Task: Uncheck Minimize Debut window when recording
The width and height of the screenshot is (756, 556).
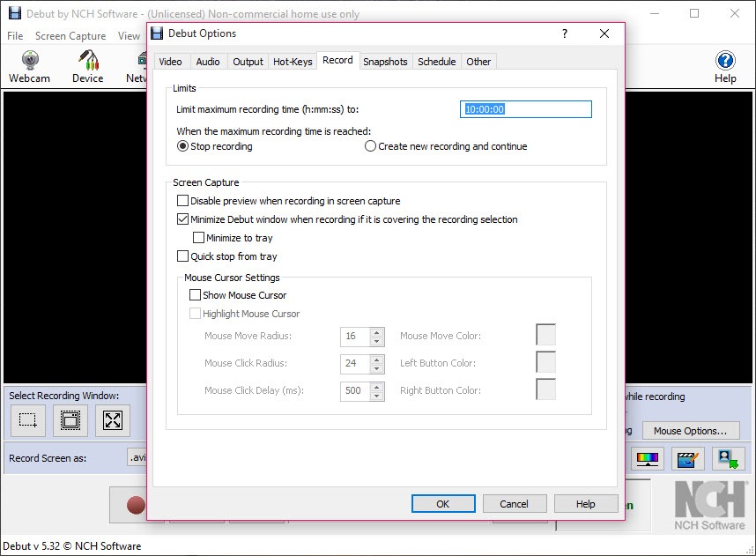Action: [182, 219]
